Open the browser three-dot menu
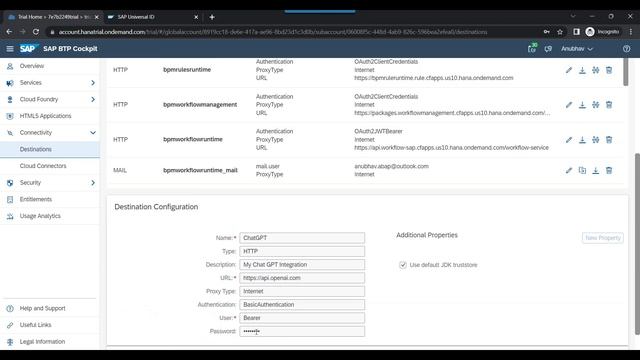 [631, 32]
